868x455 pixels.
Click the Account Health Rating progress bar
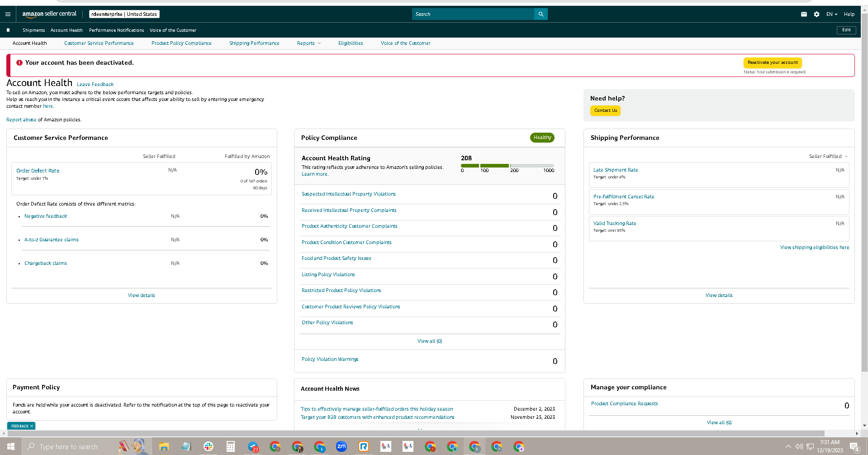(x=508, y=166)
